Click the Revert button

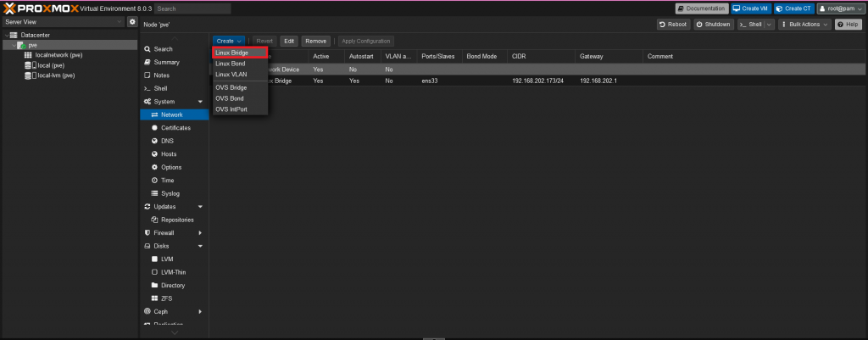[264, 41]
